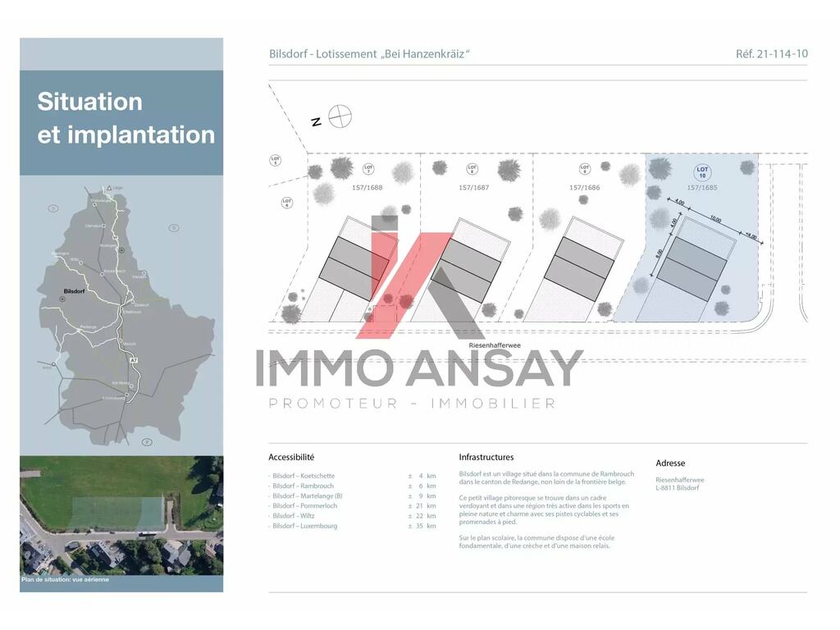Click the "Adresse" heading

(670, 463)
